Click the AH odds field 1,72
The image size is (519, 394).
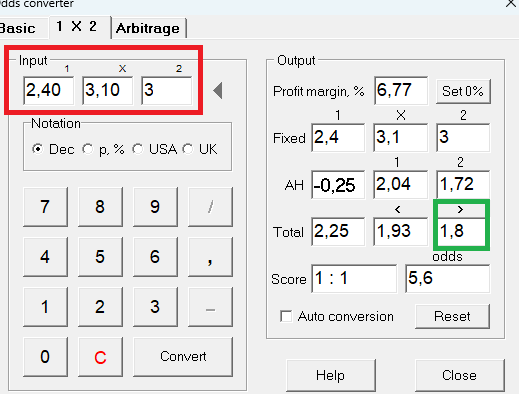[x=463, y=185]
